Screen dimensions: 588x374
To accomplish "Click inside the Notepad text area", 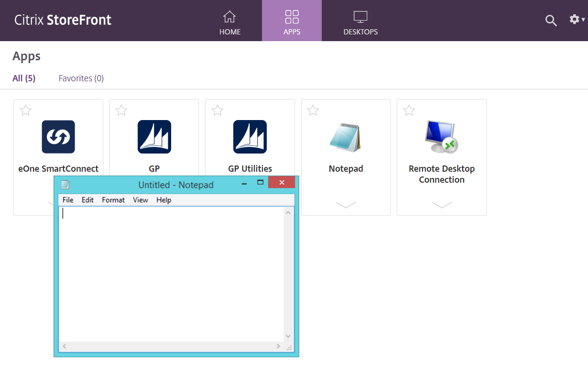I will 171,274.
